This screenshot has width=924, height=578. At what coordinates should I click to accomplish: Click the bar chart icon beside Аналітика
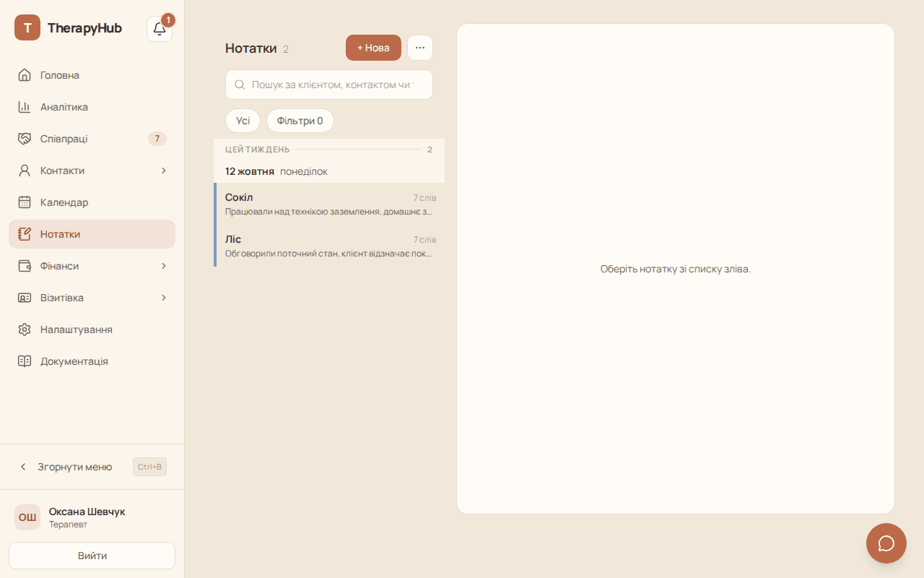(x=25, y=107)
